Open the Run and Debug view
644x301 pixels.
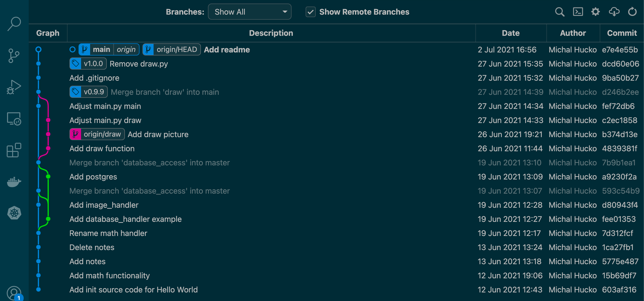tap(14, 87)
